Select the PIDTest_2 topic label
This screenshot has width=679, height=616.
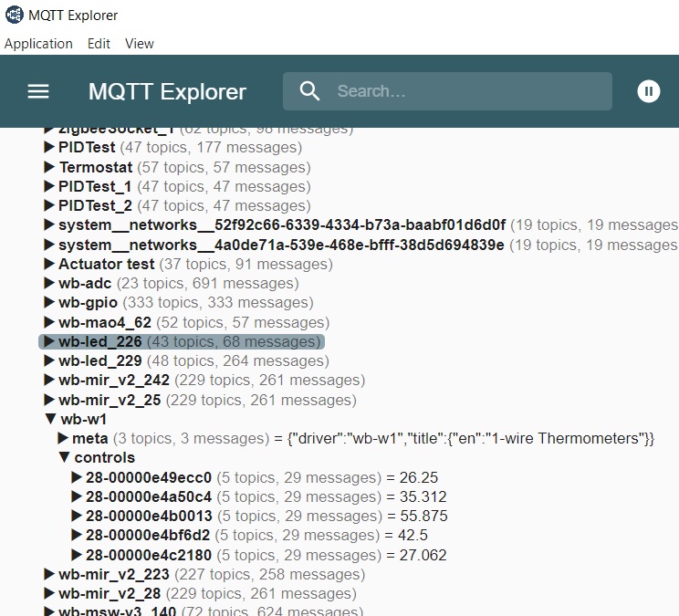click(95, 205)
